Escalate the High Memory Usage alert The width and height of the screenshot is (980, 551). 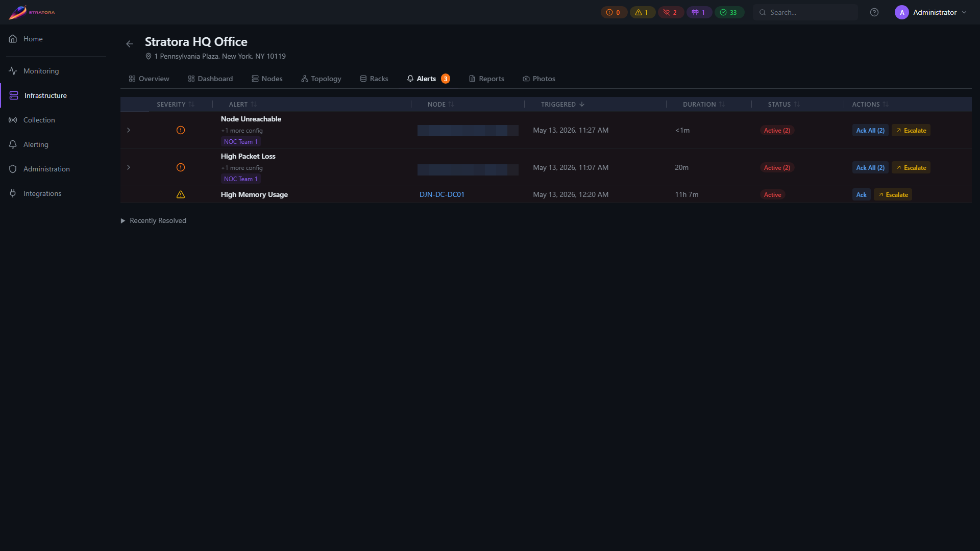click(893, 194)
